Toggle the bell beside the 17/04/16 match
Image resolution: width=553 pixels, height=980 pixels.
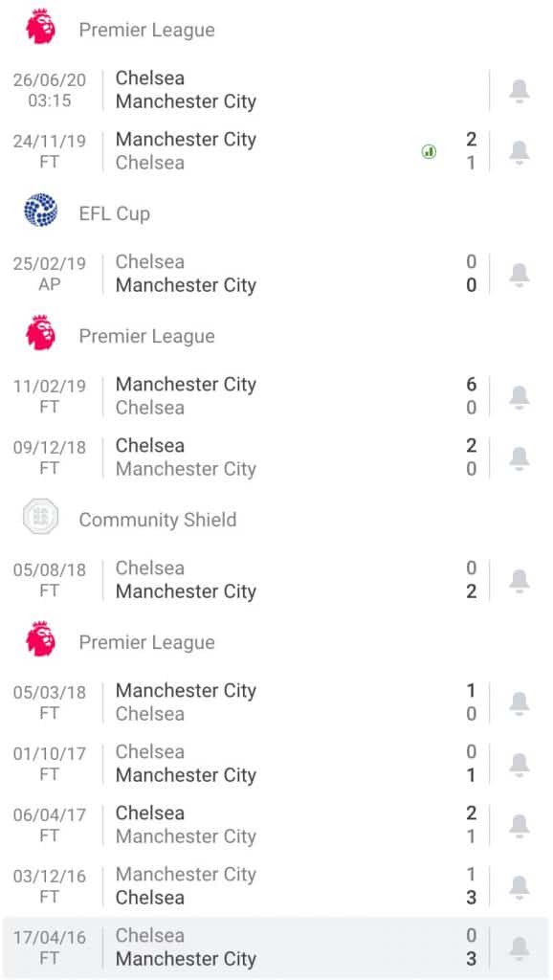pos(519,947)
